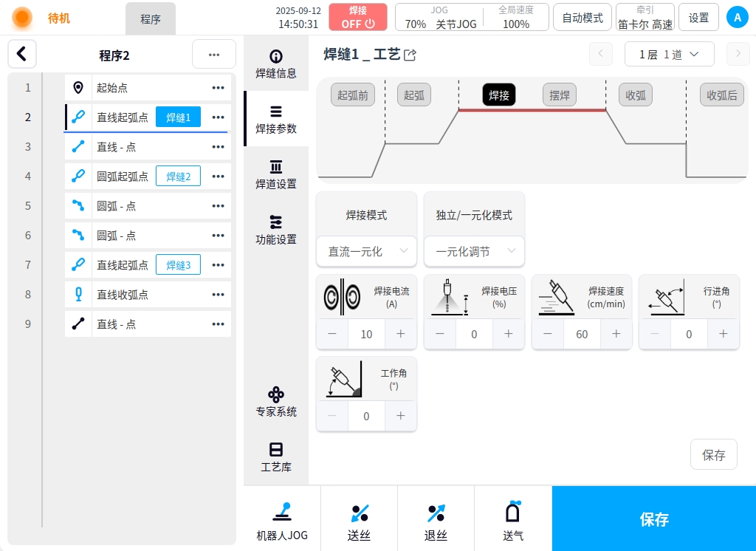Activate the 送气 gas supply icon
This screenshot has width=756, height=551.
coord(512,519)
